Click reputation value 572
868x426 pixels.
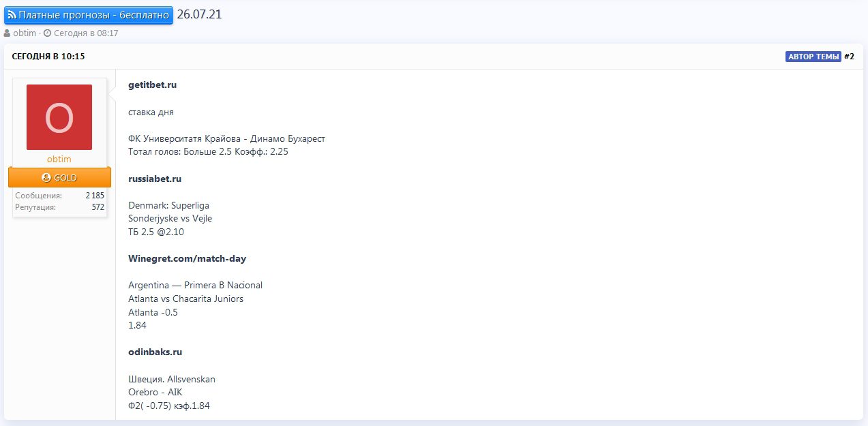tap(98, 207)
